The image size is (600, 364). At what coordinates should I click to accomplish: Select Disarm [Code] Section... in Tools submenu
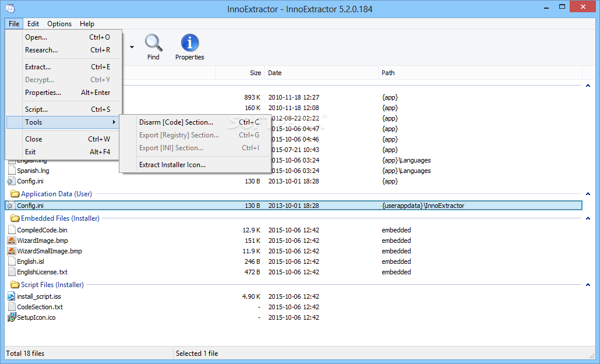coord(195,122)
